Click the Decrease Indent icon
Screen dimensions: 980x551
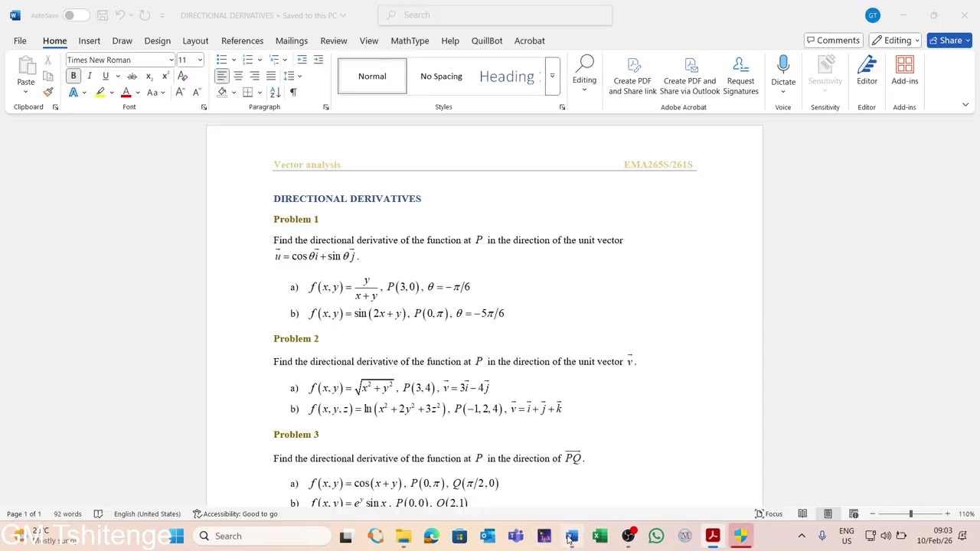tap(302, 60)
